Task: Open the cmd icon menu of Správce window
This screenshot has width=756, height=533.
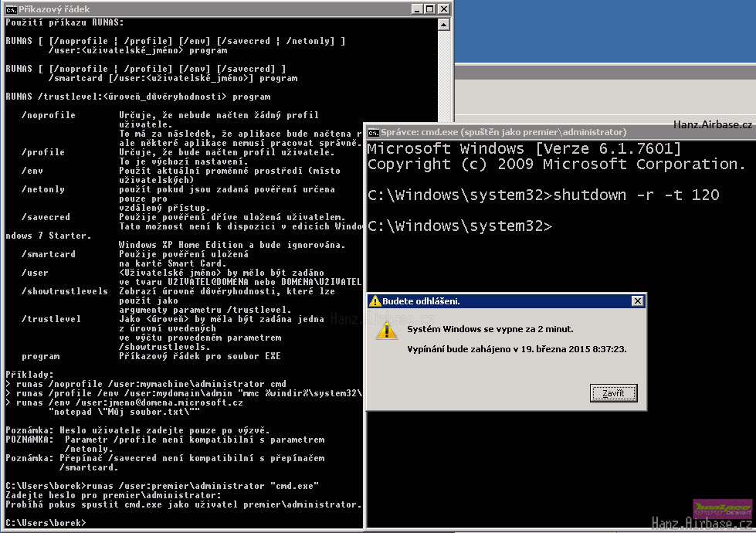Action: pyautogui.click(x=373, y=132)
